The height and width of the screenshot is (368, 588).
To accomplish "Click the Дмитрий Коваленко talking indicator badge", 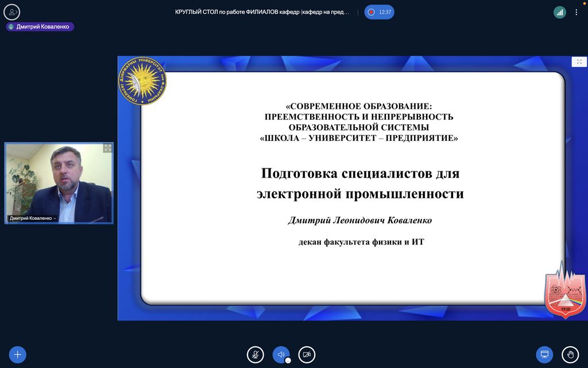I will (x=40, y=26).
